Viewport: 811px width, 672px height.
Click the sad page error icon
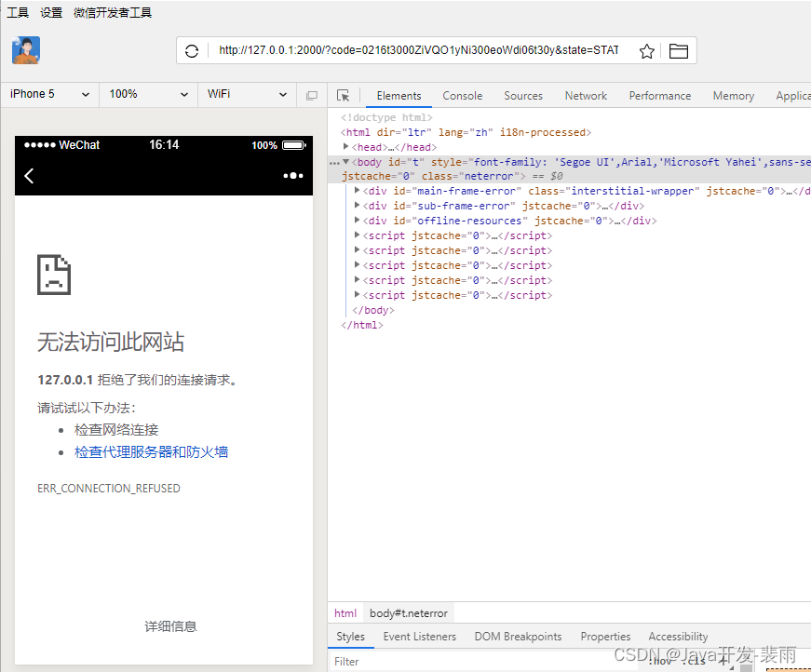click(54, 275)
